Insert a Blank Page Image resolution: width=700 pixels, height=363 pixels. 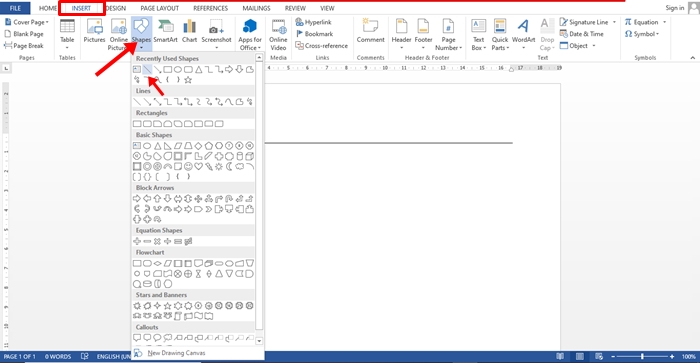pos(24,34)
